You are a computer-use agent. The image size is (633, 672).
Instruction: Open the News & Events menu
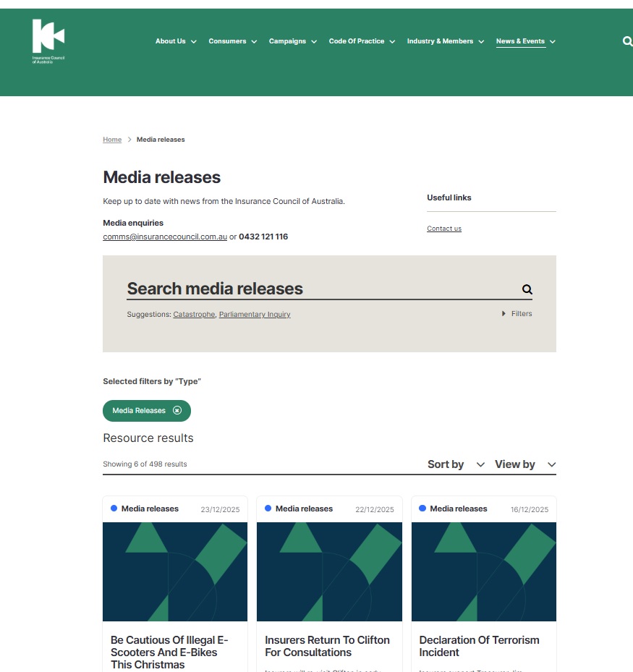coord(525,41)
